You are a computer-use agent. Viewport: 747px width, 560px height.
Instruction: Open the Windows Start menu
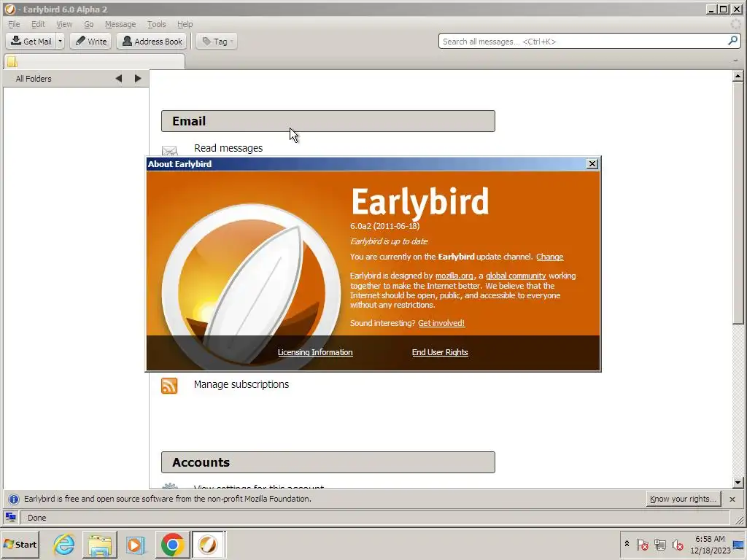[20, 544]
